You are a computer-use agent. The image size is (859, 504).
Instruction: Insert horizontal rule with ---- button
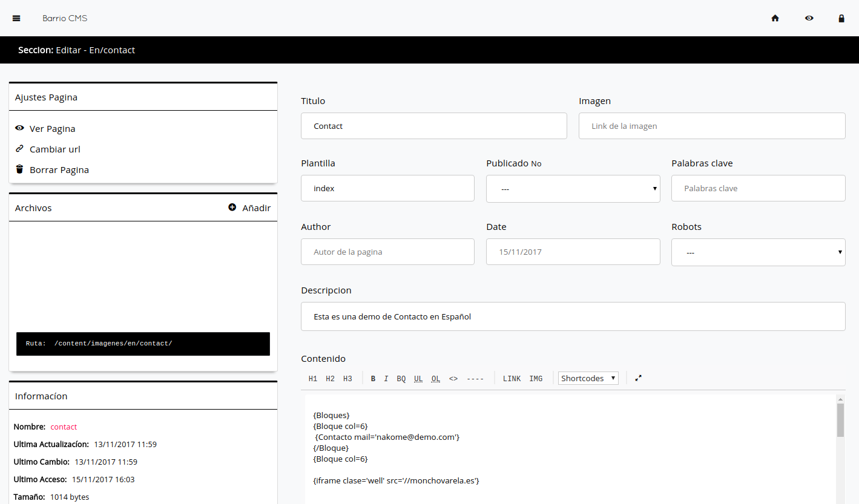point(475,379)
